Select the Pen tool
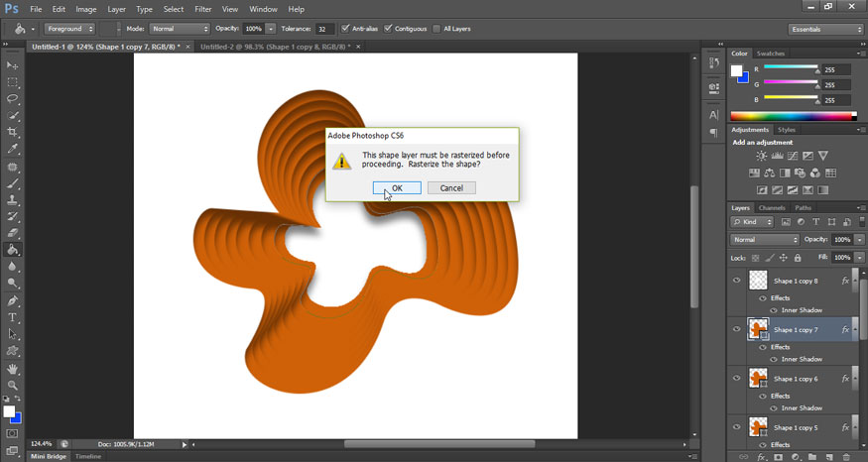868x462 pixels. coord(12,301)
